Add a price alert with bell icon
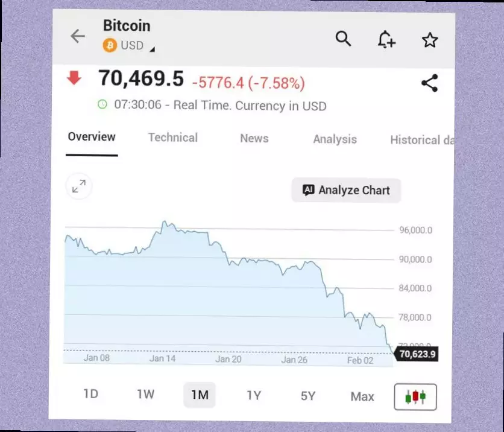Viewport: 504px width, 432px height. click(386, 40)
